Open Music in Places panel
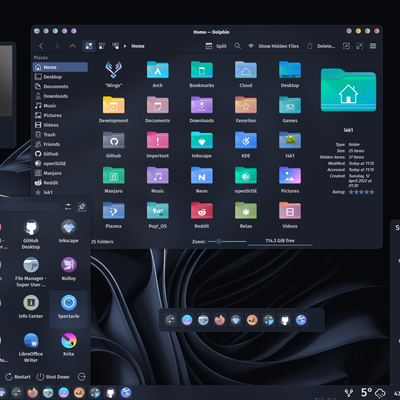 coord(60,106)
